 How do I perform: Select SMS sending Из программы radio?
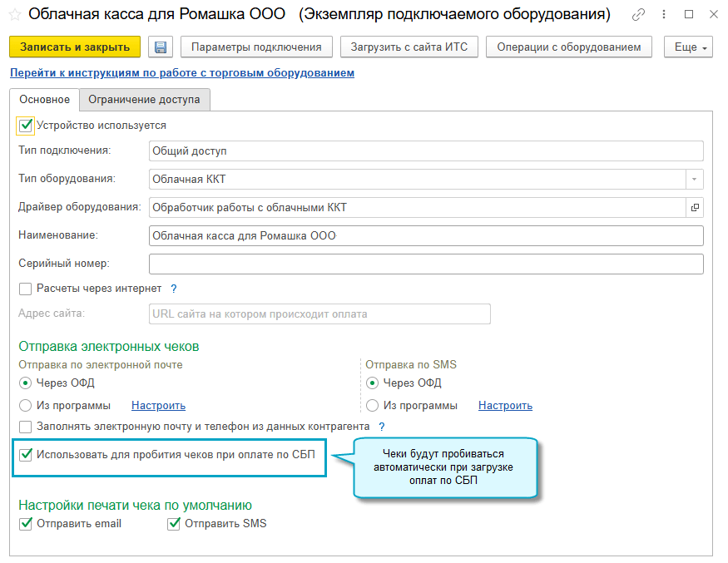372,406
